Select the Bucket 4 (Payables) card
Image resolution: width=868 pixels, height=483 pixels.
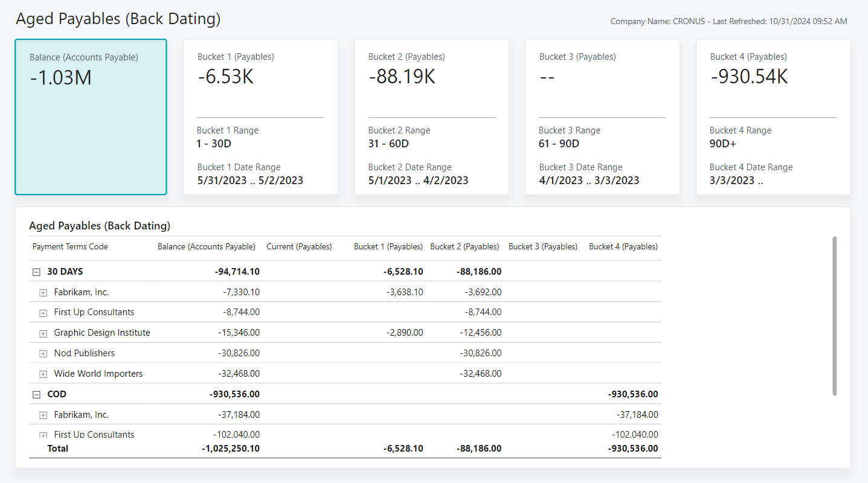point(773,117)
